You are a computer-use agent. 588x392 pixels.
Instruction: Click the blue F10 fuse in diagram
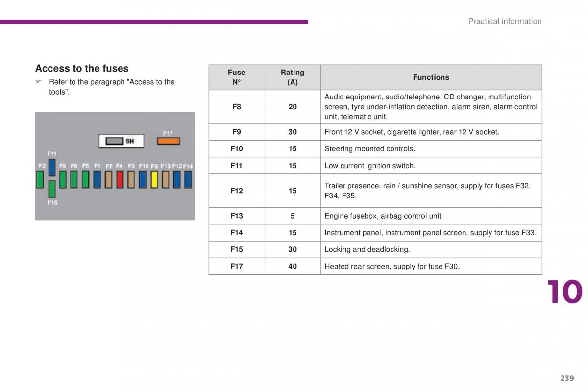tap(143, 179)
